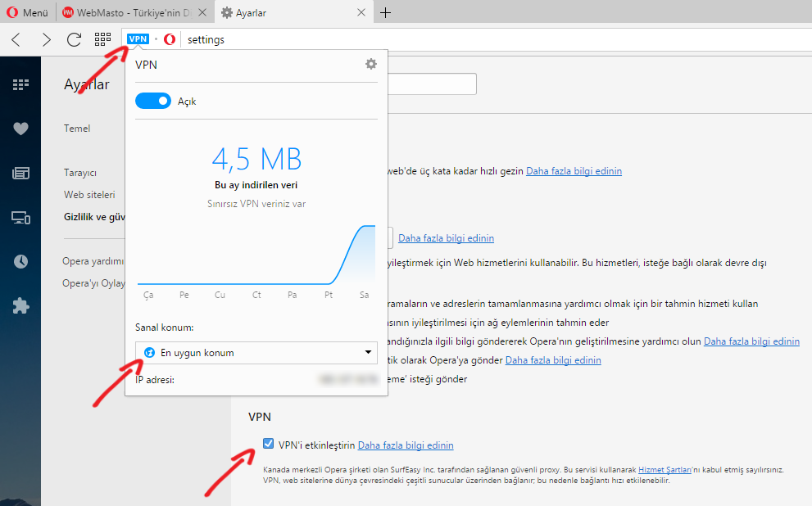
Task: Click 'Sınırsız VPN veriniz var' text
Action: click(x=256, y=204)
